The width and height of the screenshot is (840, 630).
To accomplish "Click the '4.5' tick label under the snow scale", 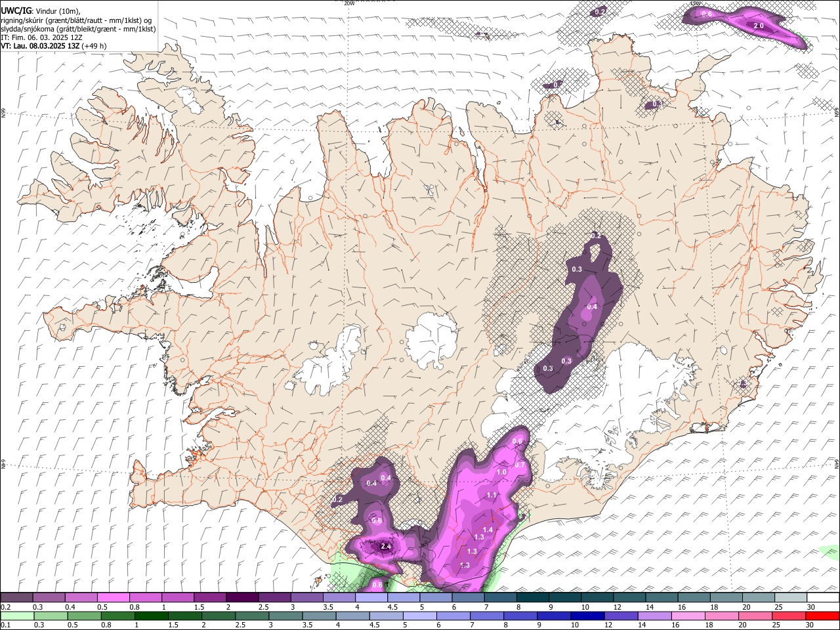I will pos(392,607).
